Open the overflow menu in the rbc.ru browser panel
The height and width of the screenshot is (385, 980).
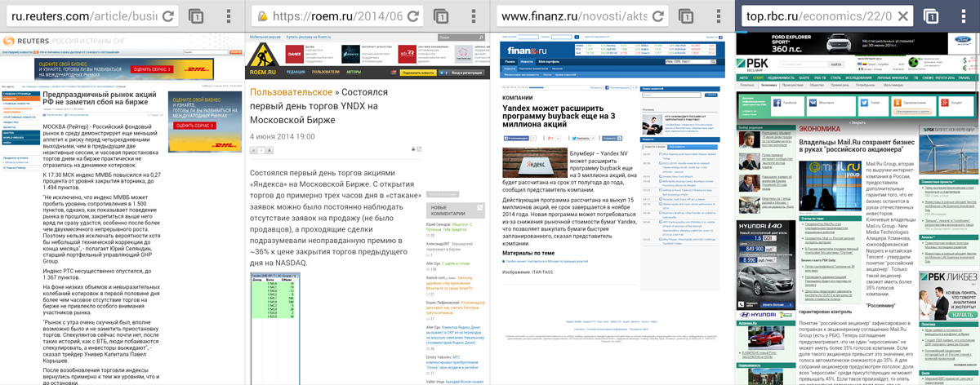[x=964, y=16]
